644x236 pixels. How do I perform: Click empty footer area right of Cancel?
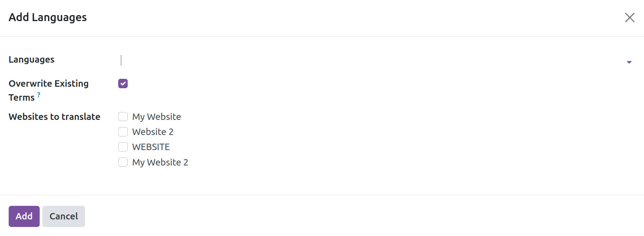coord(363,216)
